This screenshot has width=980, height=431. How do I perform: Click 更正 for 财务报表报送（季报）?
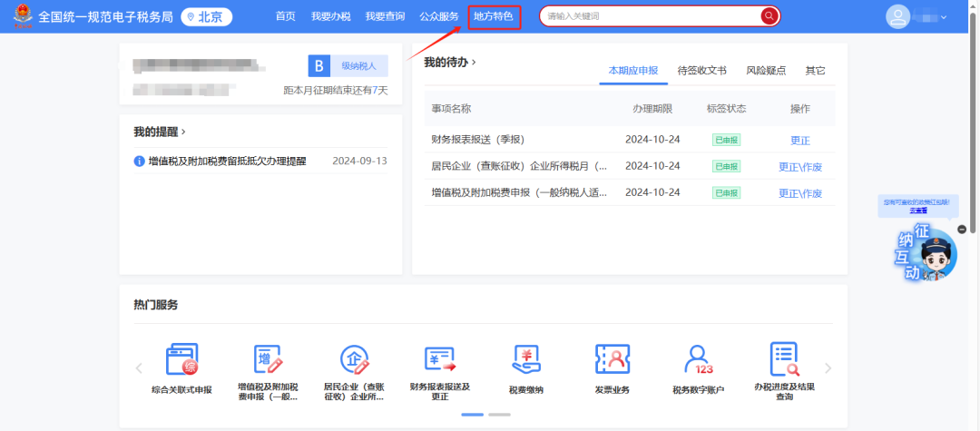tap(800, 141)
